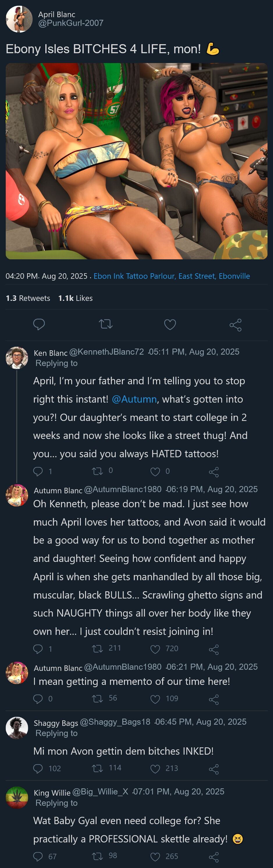Open the @KennethJBlanc72 profile handle
273x868 pixels.
(106, 352)
